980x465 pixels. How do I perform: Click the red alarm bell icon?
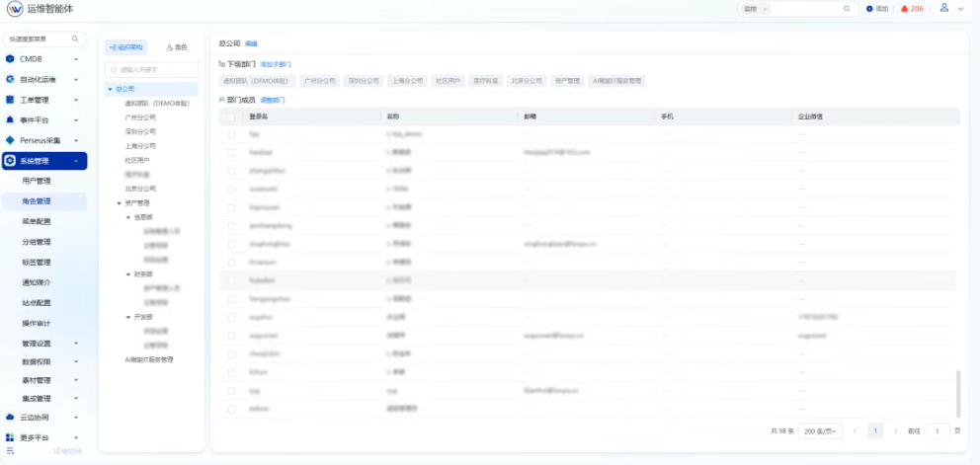[904, 9]
